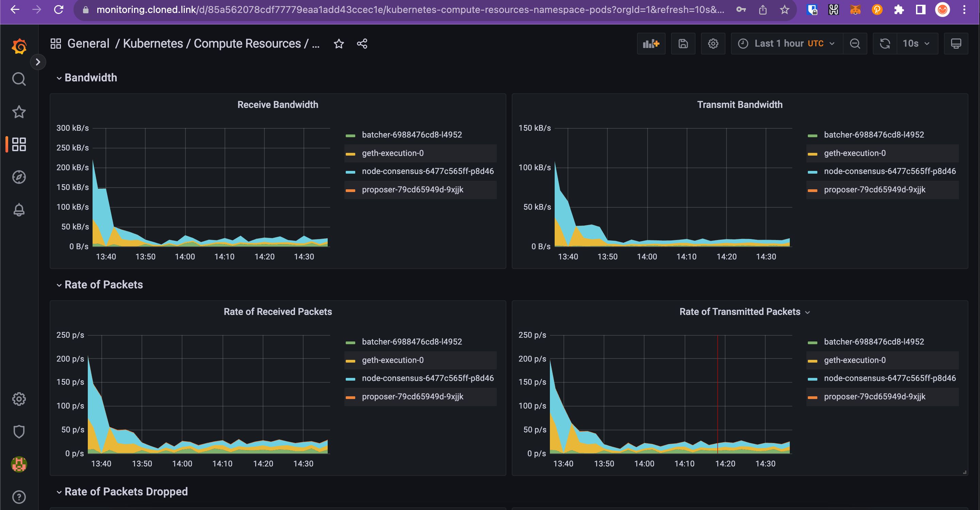Open the MetaMask fox extension
The width and height of the screenshot is (980, 510).
(x=855, y=10)
